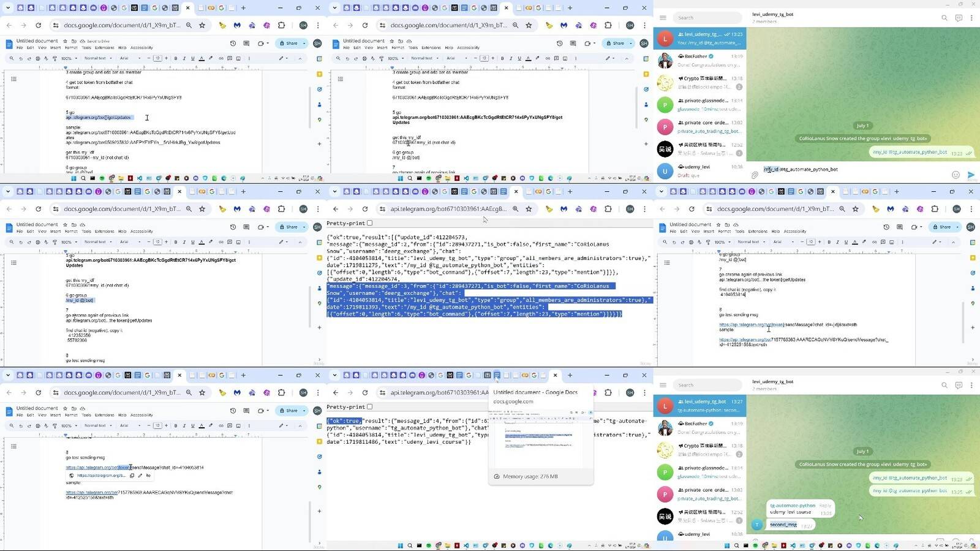Open hamburger menu in Telegram window showing second_msg

point(663,385)
